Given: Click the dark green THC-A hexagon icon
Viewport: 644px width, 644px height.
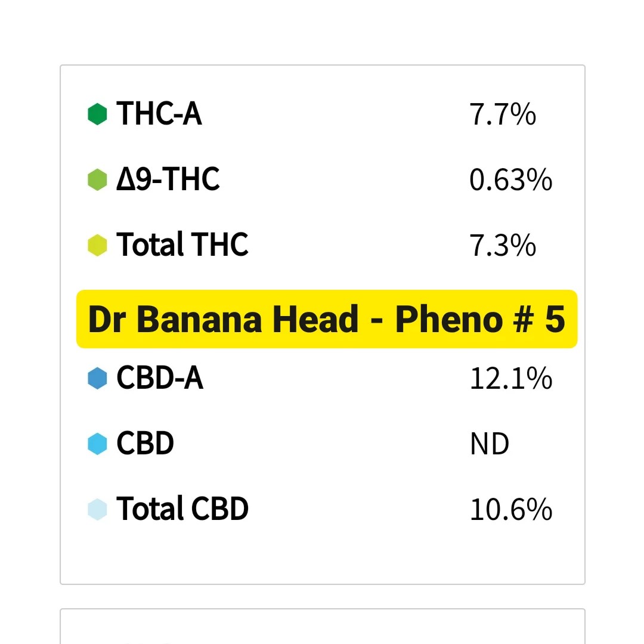Looking at the screenshot, I should point(97,114).
